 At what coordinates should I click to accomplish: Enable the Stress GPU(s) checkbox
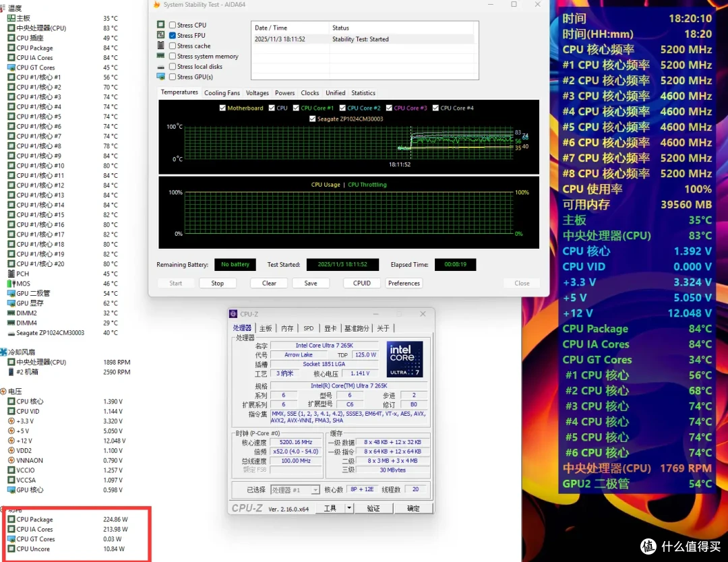(173, 77)
